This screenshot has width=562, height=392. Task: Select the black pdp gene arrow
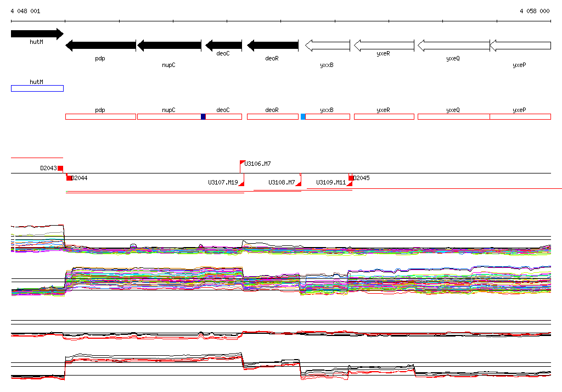click(x=101, y=46)
